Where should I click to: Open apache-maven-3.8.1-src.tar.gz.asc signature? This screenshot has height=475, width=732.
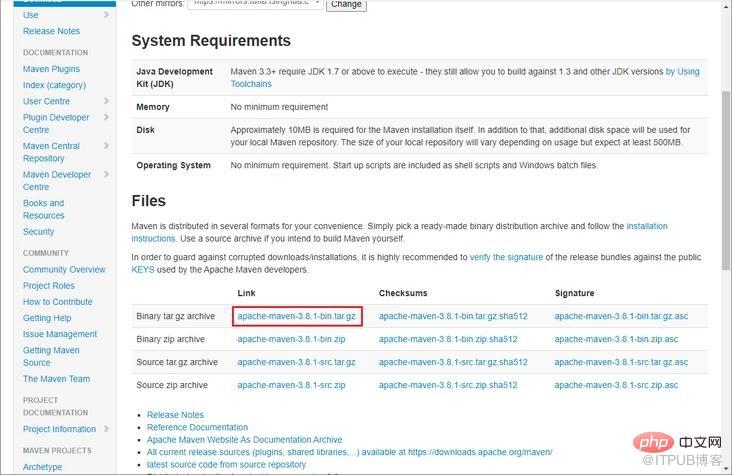tap(621, 362)
